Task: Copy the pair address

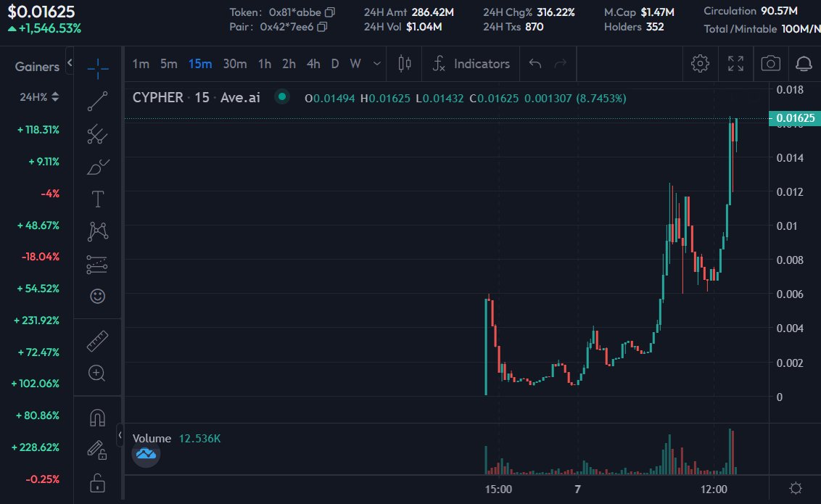Action: 323,27
